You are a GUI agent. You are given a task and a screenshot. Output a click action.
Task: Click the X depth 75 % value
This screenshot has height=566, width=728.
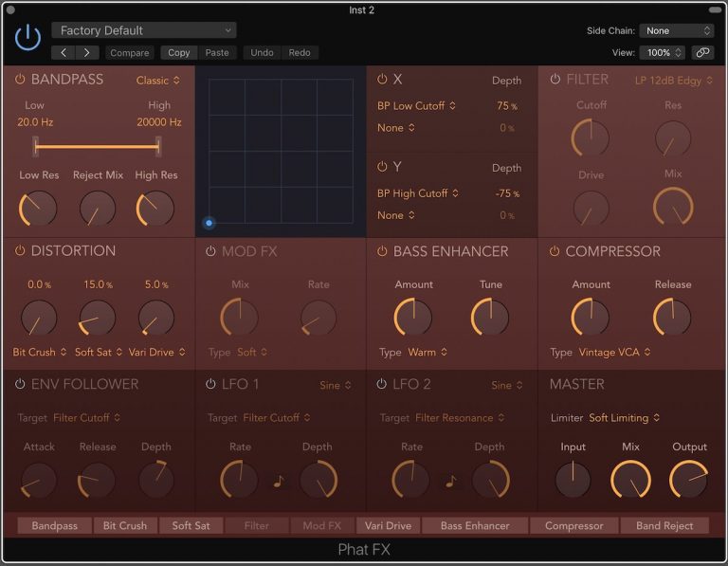(x=507, y=106)
